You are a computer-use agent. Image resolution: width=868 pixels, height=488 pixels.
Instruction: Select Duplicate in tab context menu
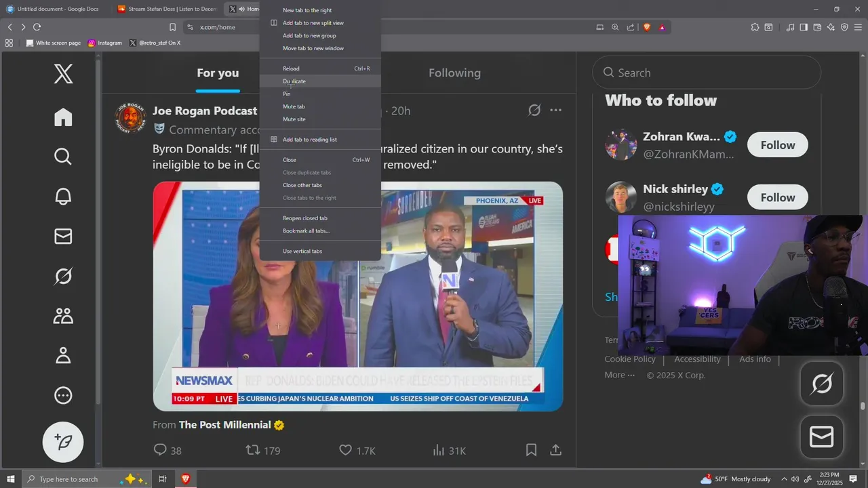coord(320,81)
